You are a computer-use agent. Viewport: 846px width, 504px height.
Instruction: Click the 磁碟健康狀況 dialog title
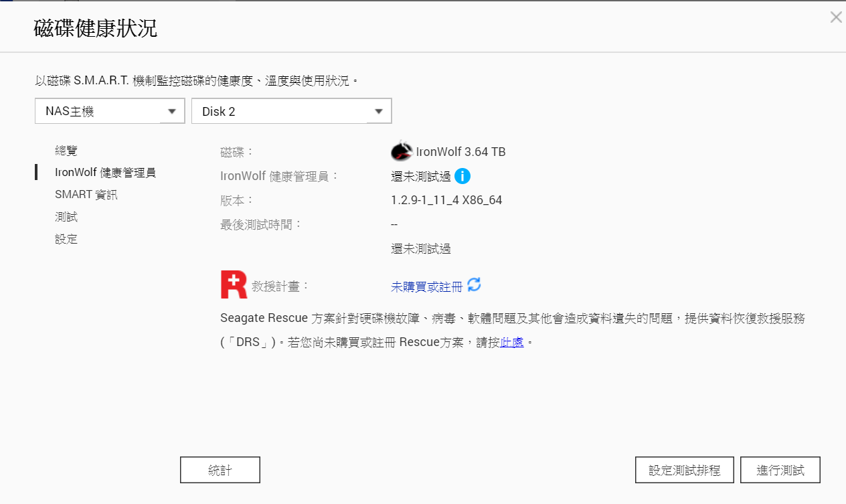(x=96, y=29)
